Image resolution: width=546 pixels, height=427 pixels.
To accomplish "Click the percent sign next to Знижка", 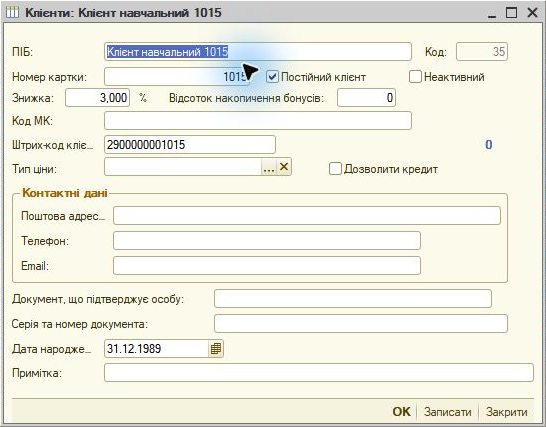I will [x=143, y=98].
